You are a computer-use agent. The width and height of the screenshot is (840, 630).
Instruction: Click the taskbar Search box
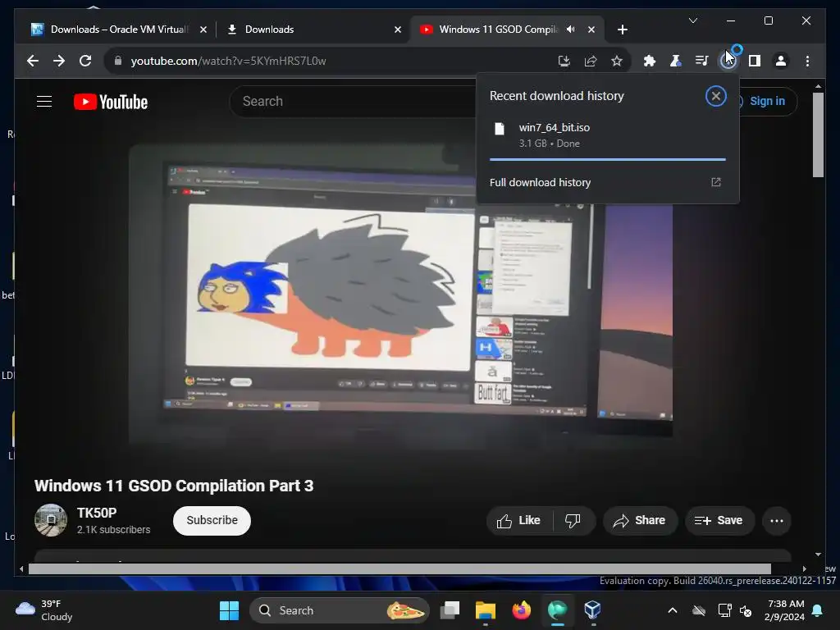pos(339,610)
